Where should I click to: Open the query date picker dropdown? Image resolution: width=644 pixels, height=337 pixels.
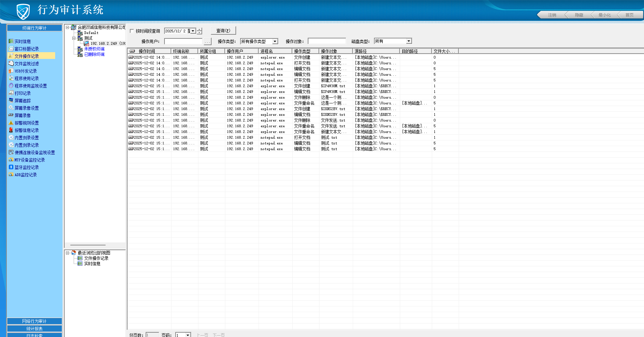click(193, 31)
